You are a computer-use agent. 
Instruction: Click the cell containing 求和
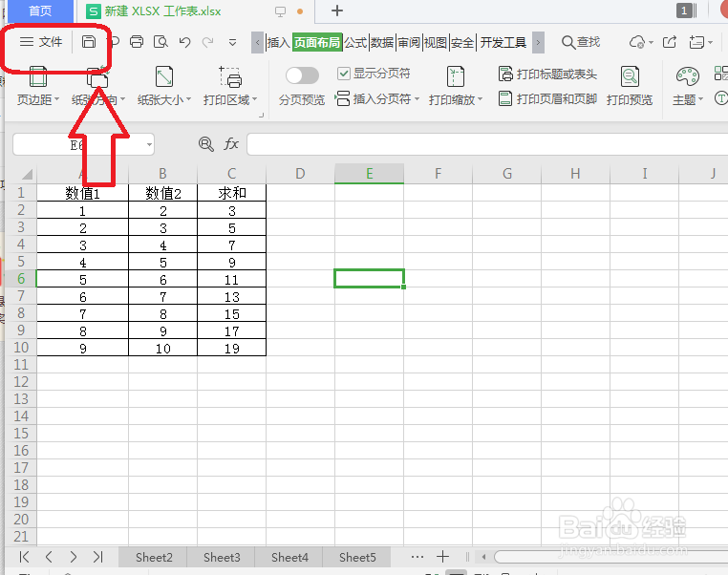[x=231, y=193]
